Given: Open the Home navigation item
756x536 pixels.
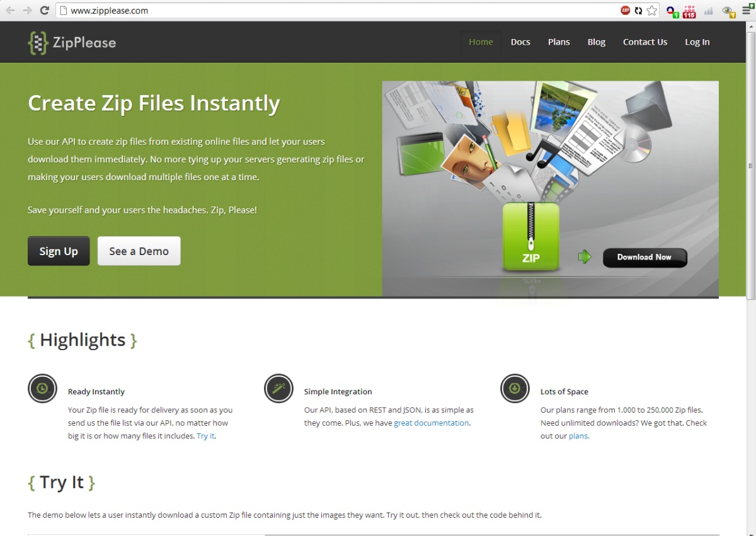Looking at the screenshot, I should coord(481,42).
